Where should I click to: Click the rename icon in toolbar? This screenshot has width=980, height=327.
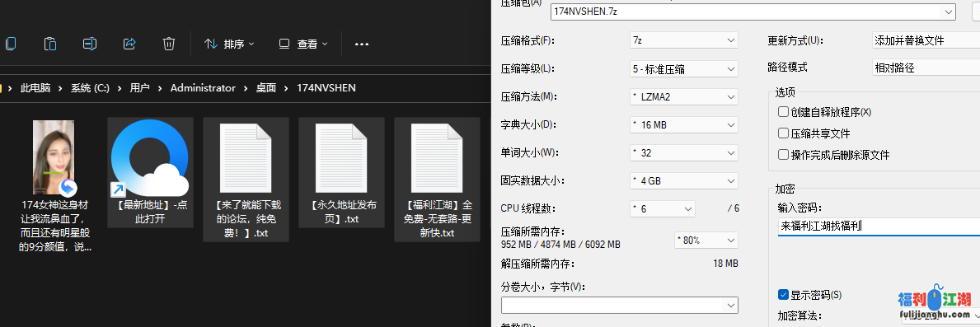[x=89, y=44]
